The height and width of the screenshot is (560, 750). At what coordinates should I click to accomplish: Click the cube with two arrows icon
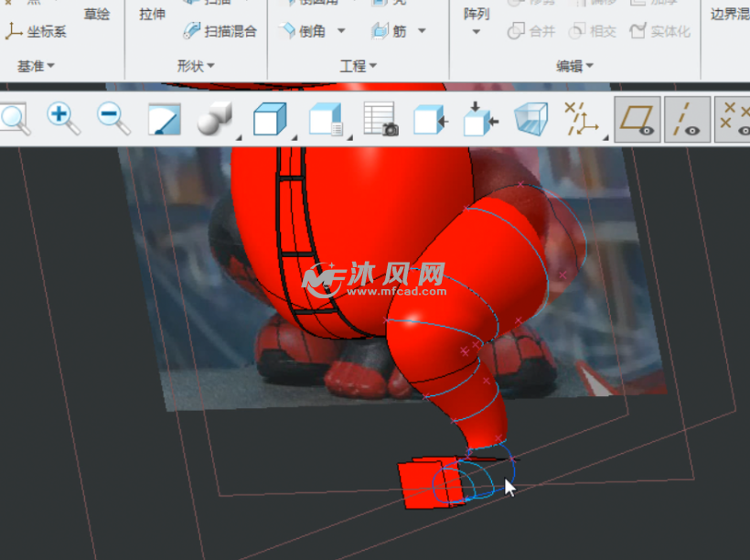click(481, 119)
